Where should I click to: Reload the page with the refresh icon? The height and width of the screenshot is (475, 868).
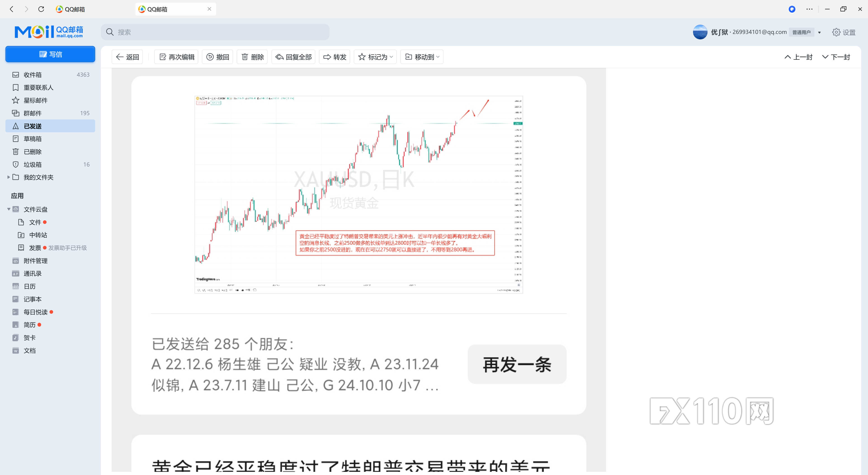(x=41, y=9)
